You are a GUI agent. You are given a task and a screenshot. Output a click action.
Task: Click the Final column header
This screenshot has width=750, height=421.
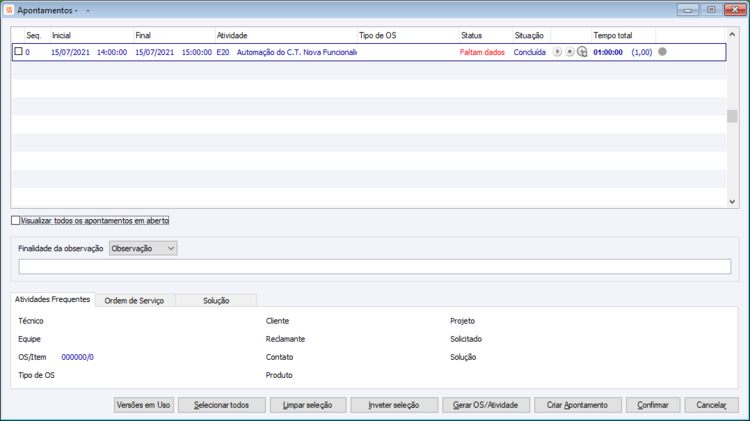[x=175, y=35]
